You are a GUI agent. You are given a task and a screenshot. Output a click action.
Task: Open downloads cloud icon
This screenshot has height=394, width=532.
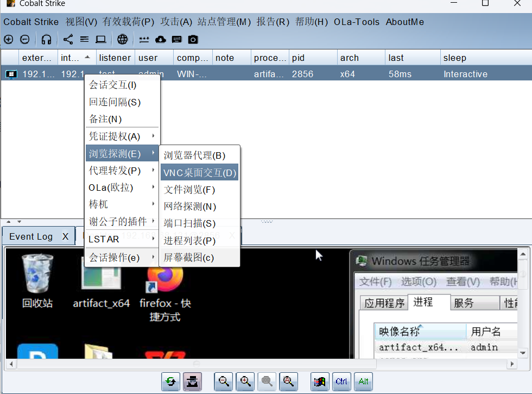coord(161,40)
